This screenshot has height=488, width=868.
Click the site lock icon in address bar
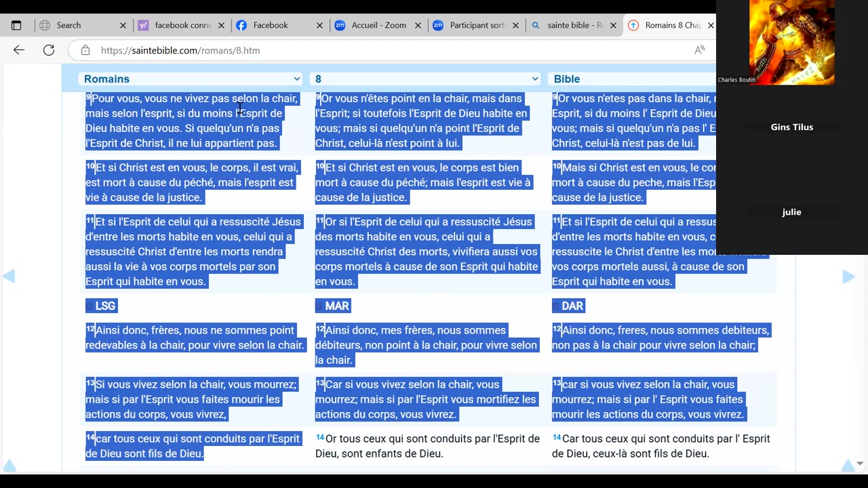85,50
